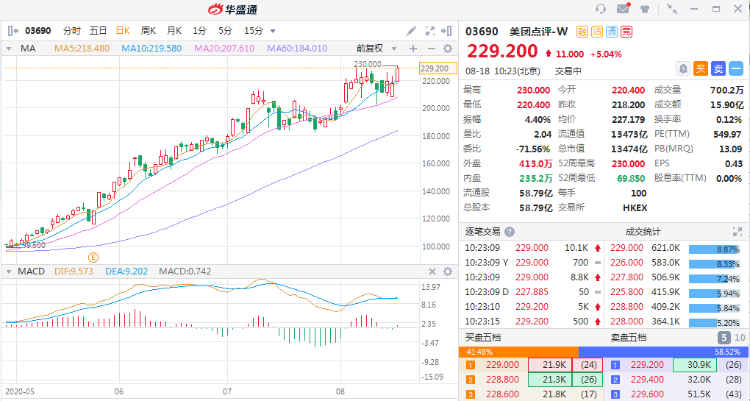750x401 pixels.
Task: Click the 完 tag icon
Action: point(626,32)
